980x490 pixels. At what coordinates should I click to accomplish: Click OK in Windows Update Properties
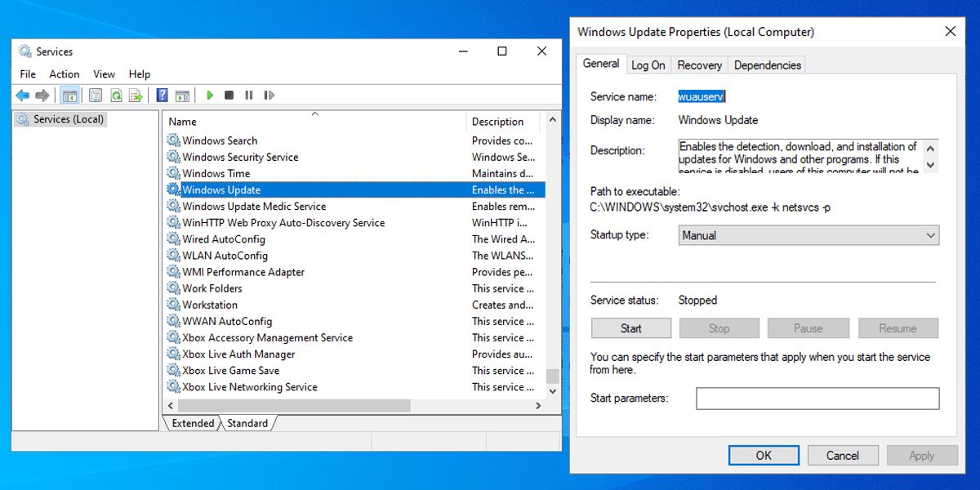click(x=763, y=455)
